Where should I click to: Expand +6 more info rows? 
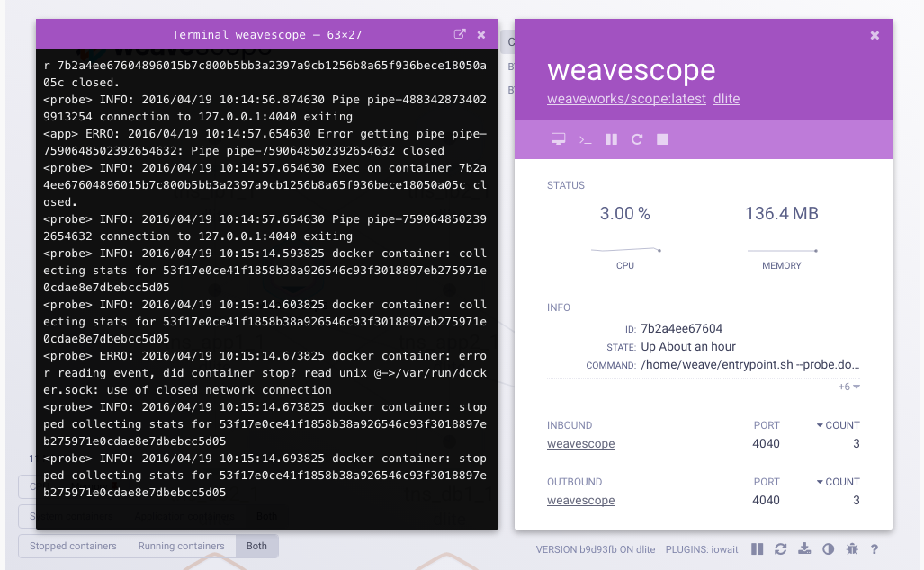point(849,387)
